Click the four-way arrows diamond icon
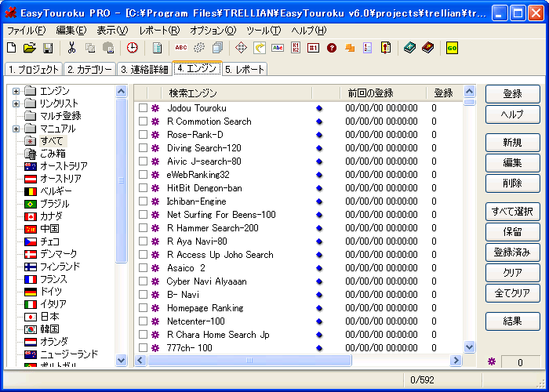Viewport: 549px width, 392px height. click(x=241, y=48)
